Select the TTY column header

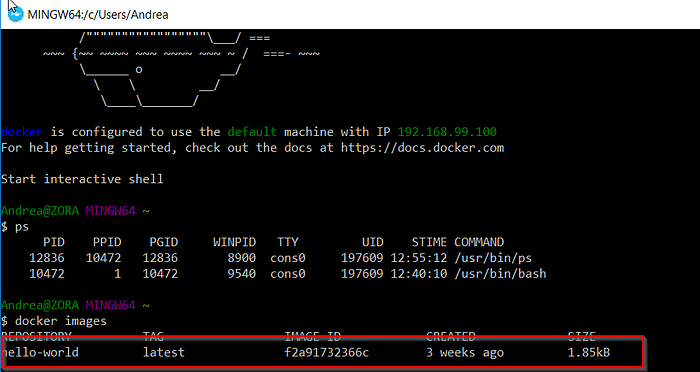[x=288, y=242]
